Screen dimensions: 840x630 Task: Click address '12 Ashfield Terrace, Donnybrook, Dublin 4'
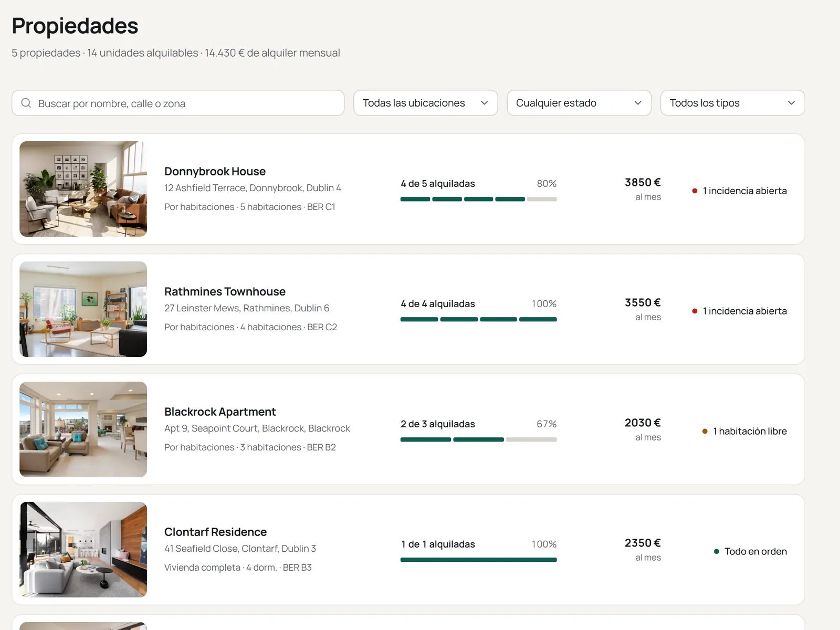[x=253, y=188]
